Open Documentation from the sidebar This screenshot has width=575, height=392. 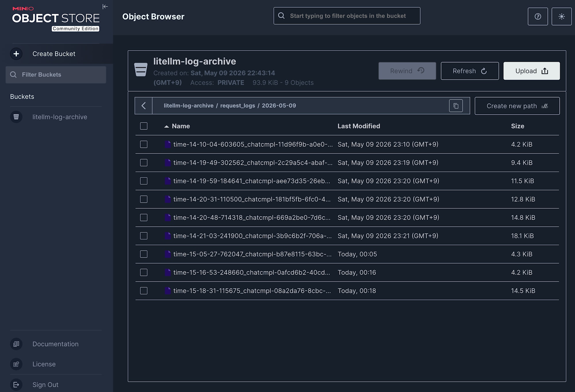(55, 344)
